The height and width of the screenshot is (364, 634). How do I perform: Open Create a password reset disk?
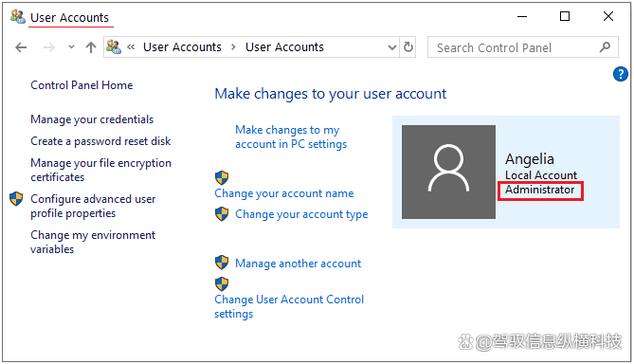click(100, 141)
